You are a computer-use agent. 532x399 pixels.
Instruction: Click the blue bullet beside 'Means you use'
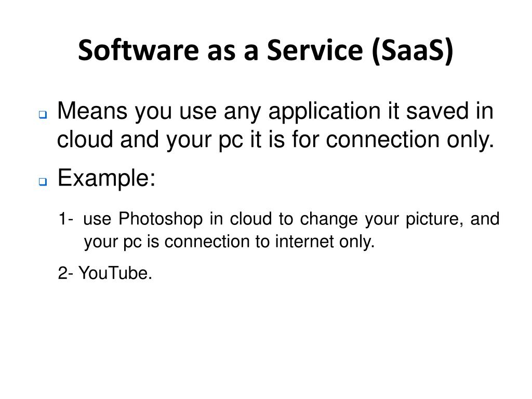43,115
